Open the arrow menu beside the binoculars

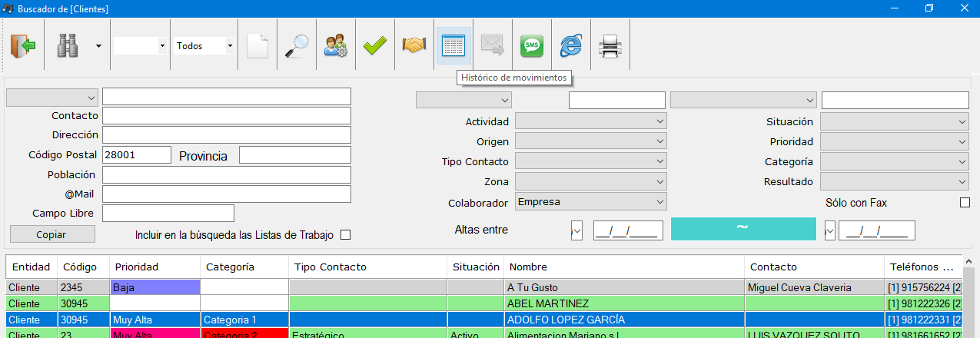tap(98, 46)
